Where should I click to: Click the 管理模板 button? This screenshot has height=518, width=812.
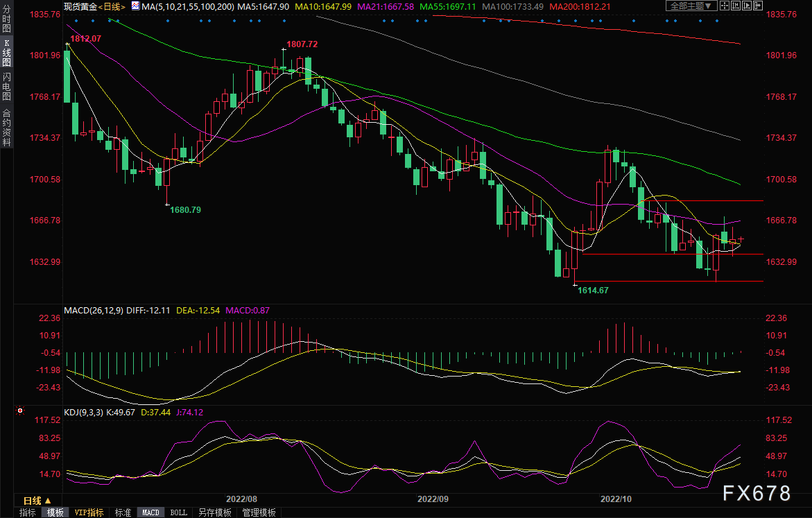tap(259, 512)
